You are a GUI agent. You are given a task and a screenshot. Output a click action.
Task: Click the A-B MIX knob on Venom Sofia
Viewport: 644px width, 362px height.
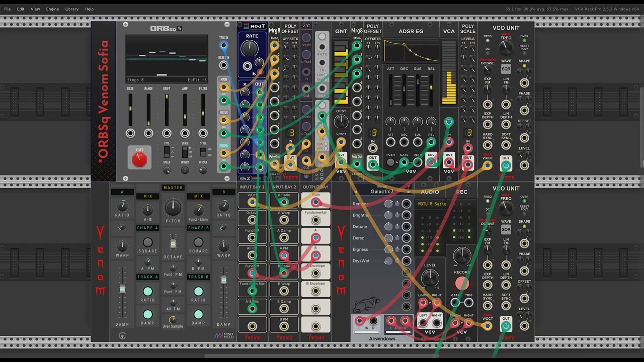[147, 210]
